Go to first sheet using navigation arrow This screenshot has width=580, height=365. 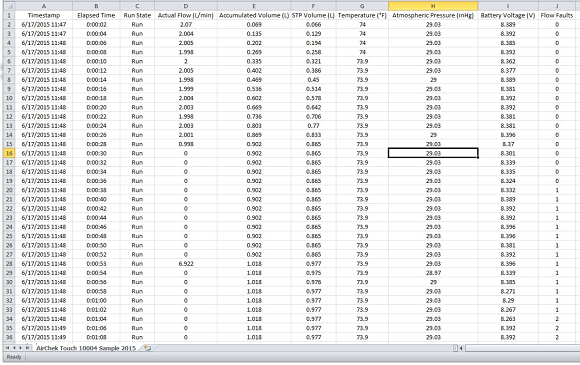pyautogui.click(x=7, y=348)
